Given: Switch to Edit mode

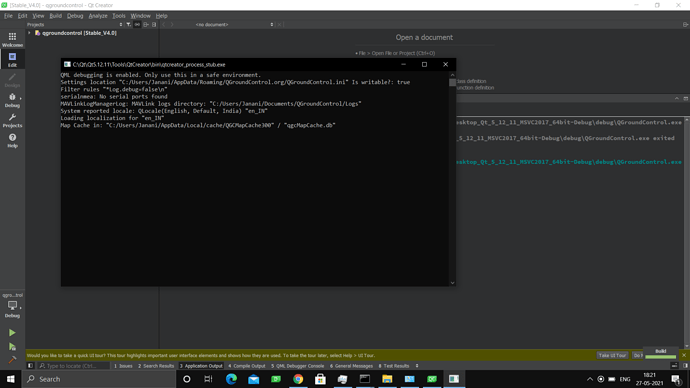Looking at the screenshot, I should [12, 59].
